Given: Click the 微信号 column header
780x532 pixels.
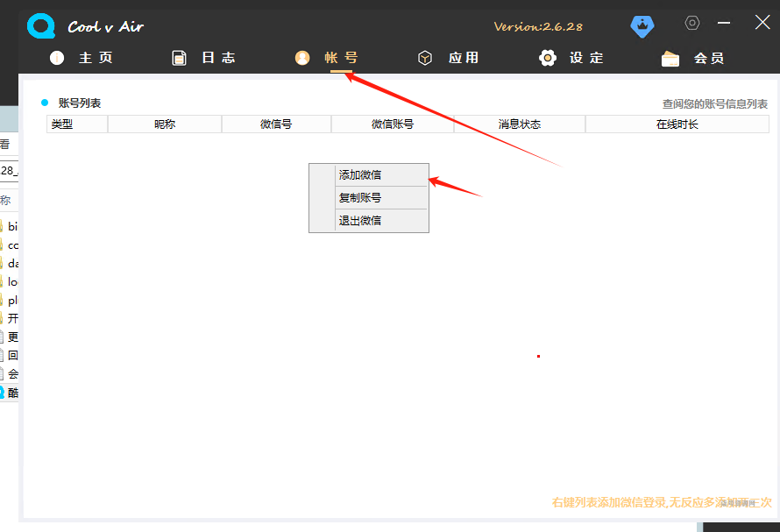Looking at the screenshot, I should [276, 124].
